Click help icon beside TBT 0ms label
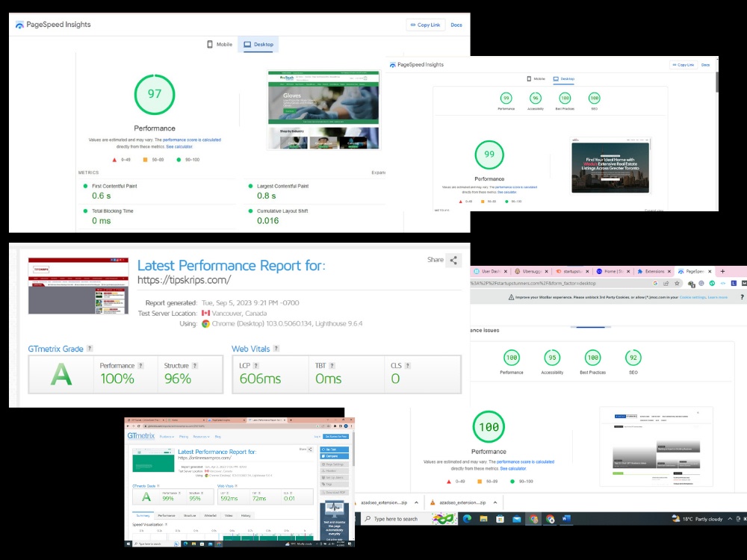The height and width of the screenshot is (560, 747). coord(332,366)
